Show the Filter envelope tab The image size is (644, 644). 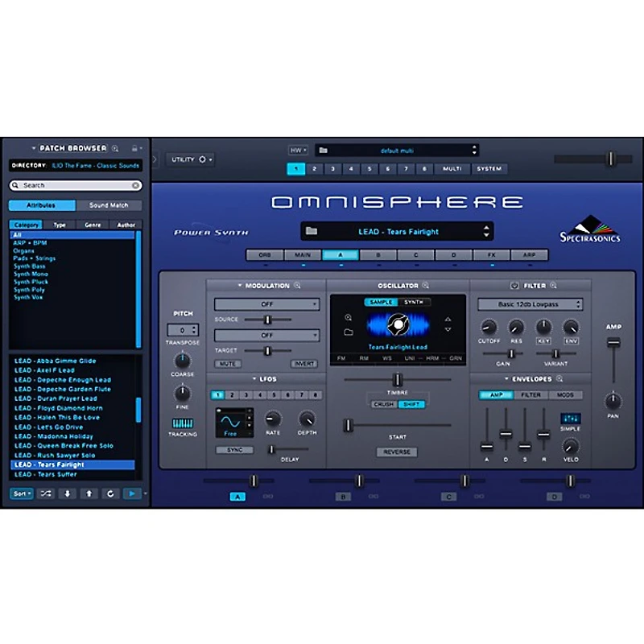530,395
